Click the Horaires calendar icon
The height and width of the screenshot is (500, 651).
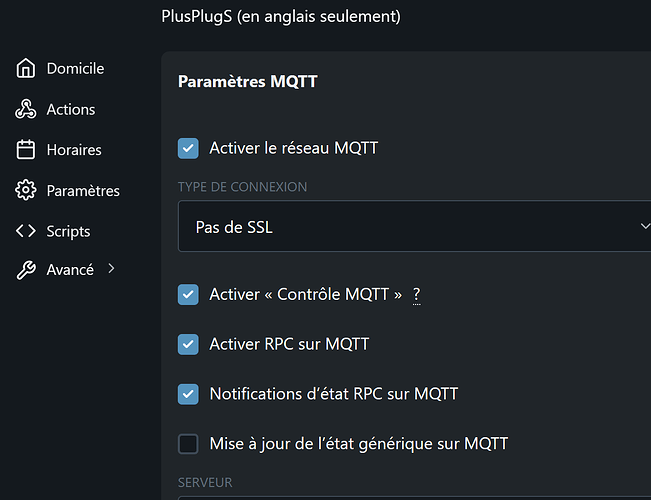point(26,150)
